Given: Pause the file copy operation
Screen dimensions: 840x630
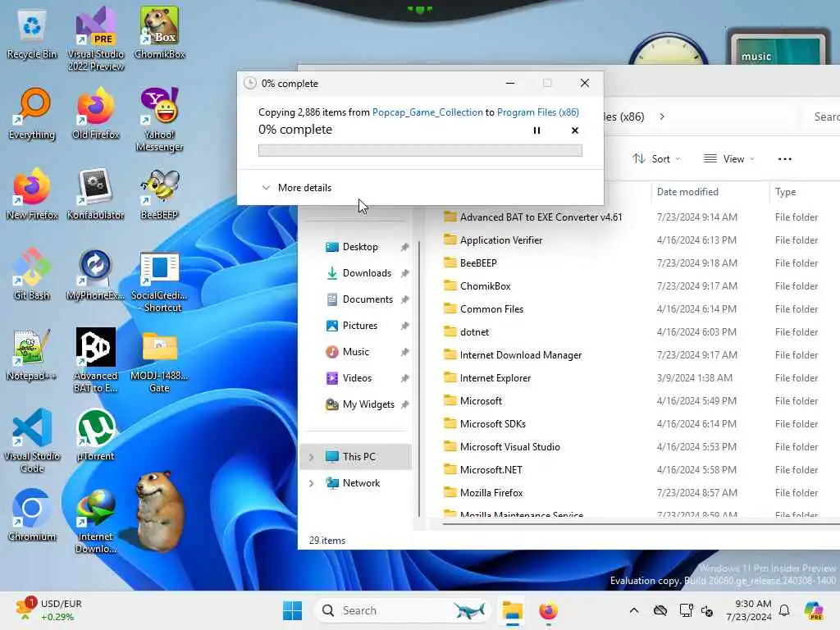Looking at the screenshot, I should click(x=536, y=130).
